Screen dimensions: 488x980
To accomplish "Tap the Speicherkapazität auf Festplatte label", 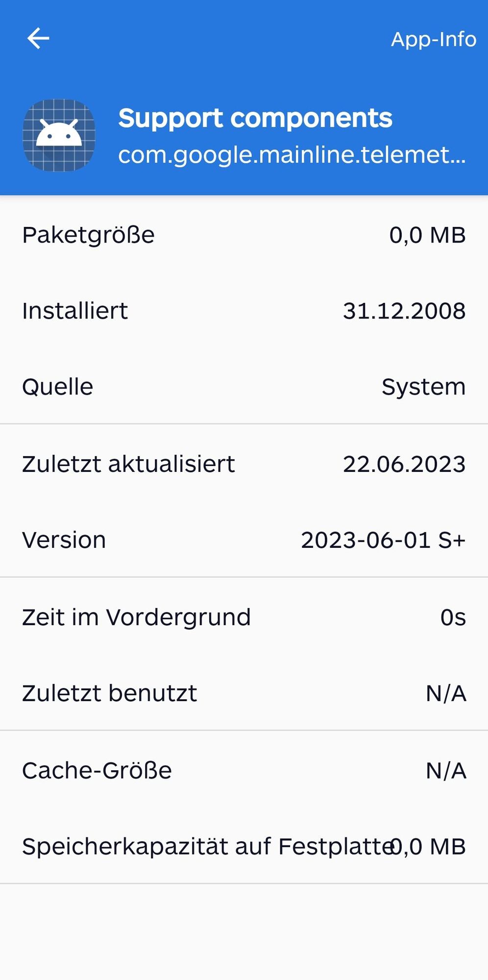I will [206, 846].
